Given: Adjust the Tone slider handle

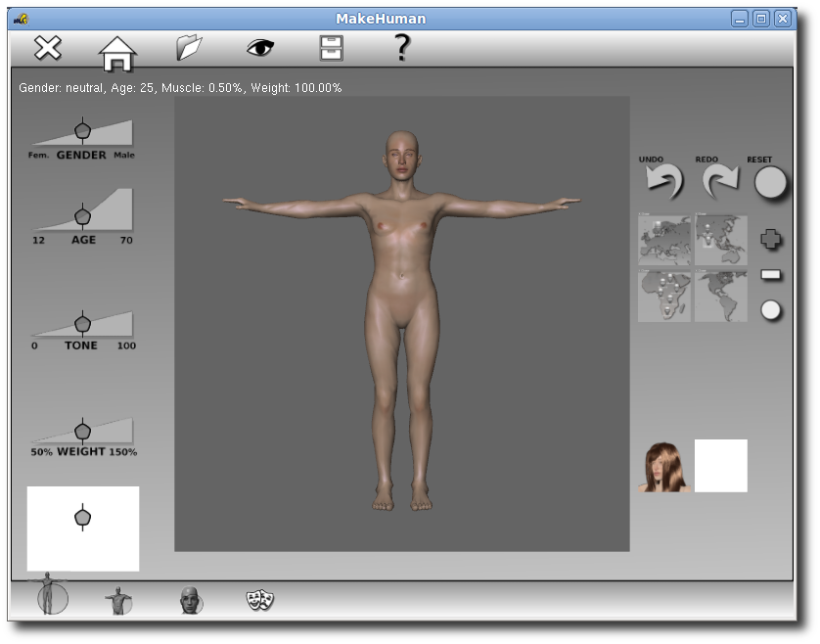Looking at the screenshot, I should (x=82, y=323).
